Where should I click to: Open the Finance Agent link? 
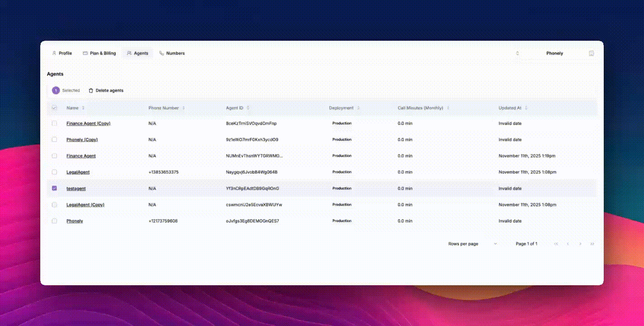click(x=81, y=156)
